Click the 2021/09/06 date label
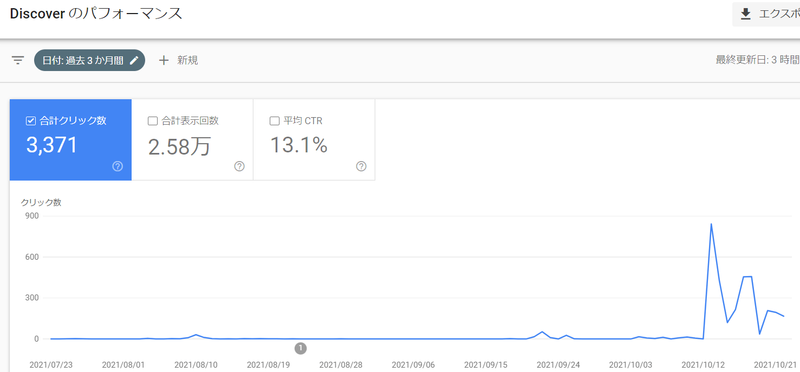 [413, 365]
